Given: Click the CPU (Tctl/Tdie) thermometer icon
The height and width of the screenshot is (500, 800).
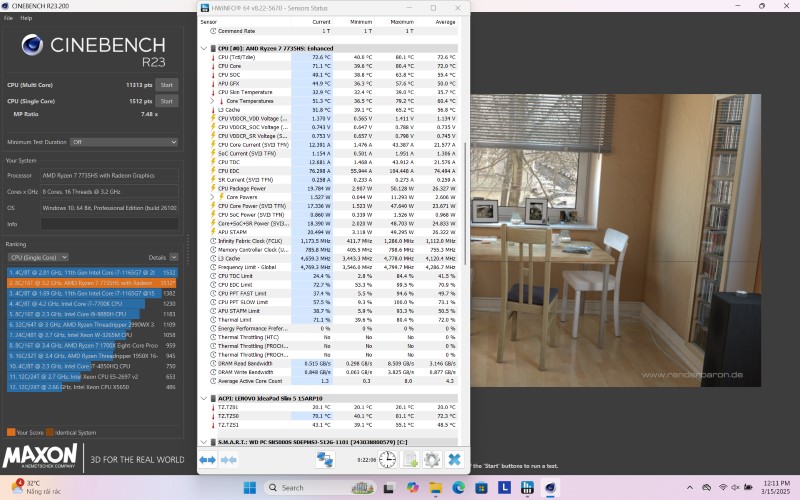Looking at the screenshot, I should (213, 57).
